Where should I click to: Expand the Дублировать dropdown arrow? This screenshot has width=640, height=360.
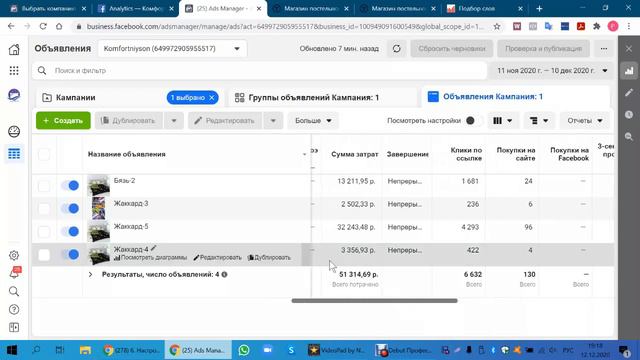pos(174,121)
